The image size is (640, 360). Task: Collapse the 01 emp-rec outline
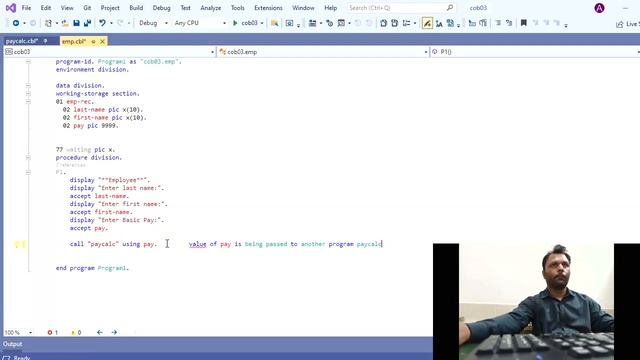[x=28, y=102]
